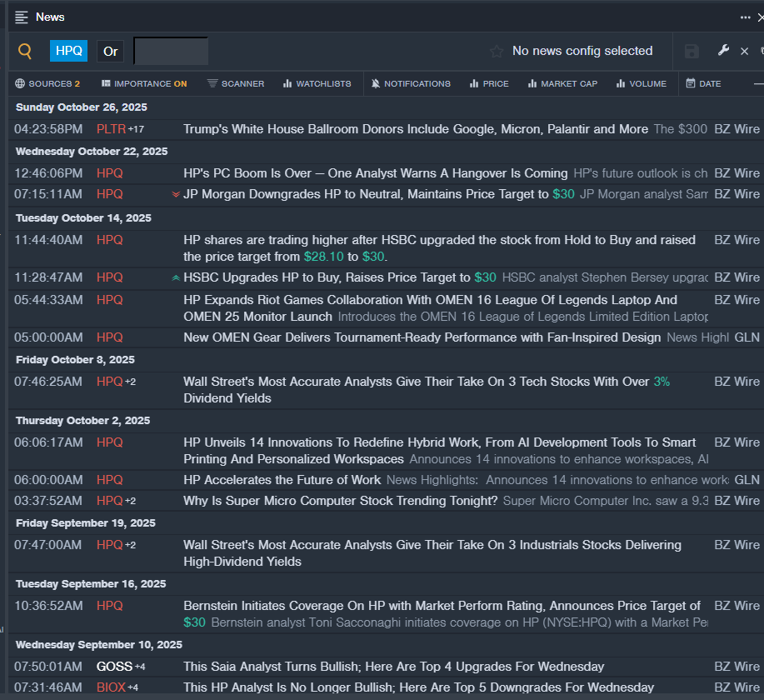Click the star favorite config icon

[x=497, y=52]
